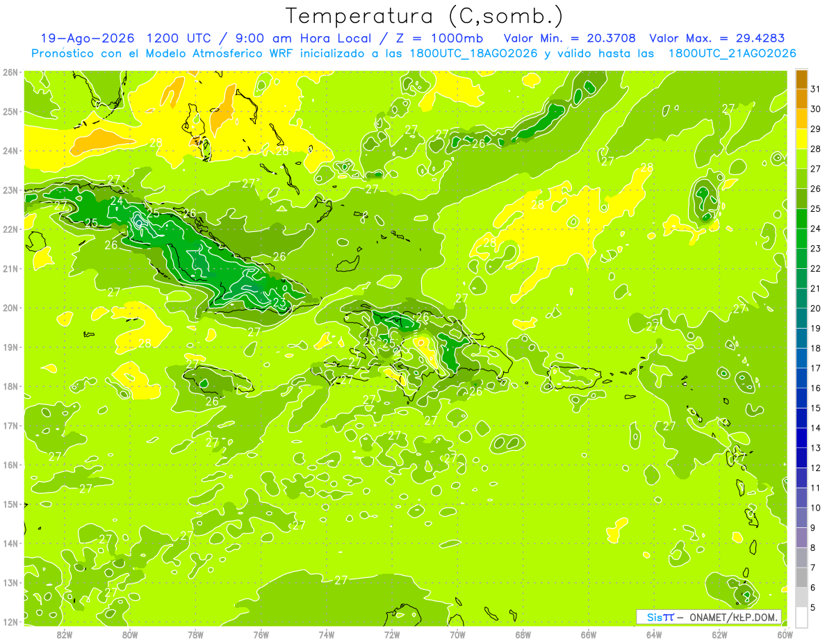Click legend value '10'
Viewport: 834px width, 644px height.
(816, 508)
